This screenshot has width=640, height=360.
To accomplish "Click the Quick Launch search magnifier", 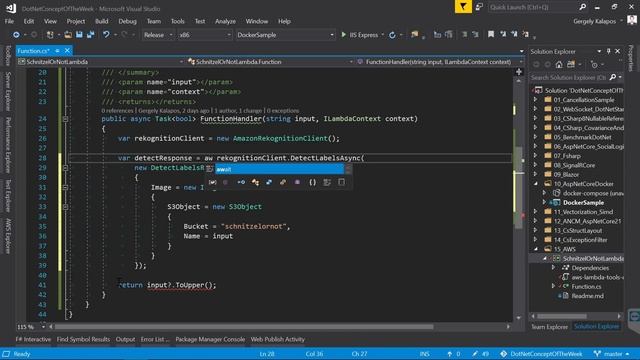I will [582, 7].
